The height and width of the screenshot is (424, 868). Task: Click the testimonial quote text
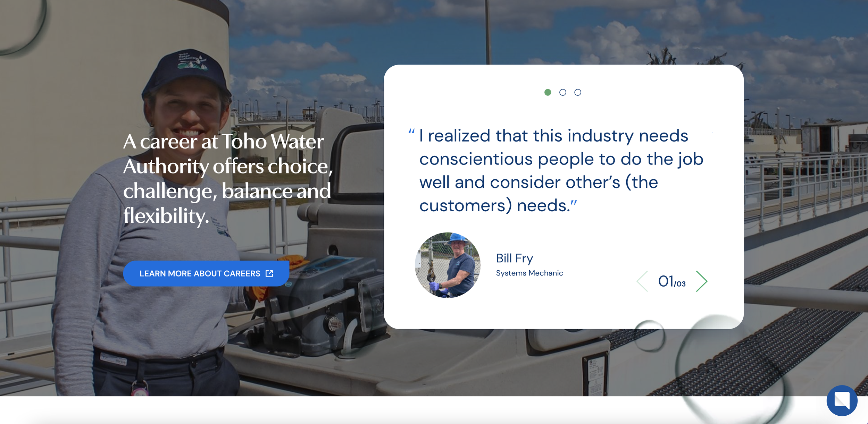pos(561,170)
